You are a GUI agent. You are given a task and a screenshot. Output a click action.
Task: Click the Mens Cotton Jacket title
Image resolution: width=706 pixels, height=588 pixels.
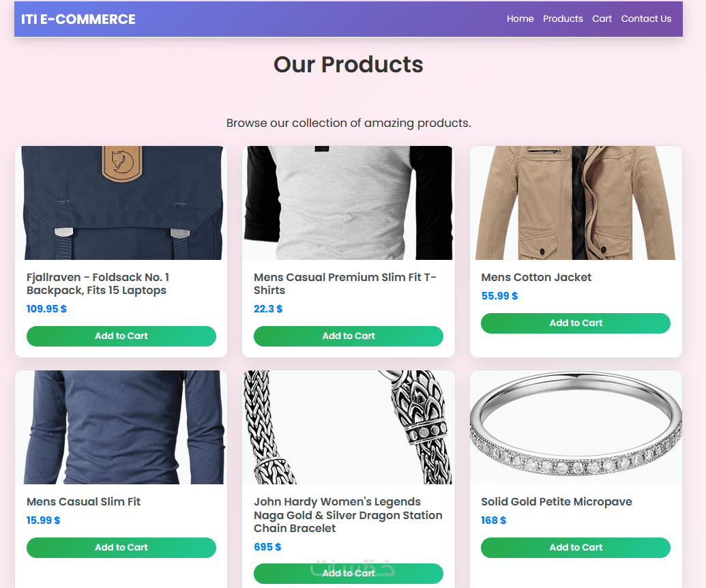point(536,278)
